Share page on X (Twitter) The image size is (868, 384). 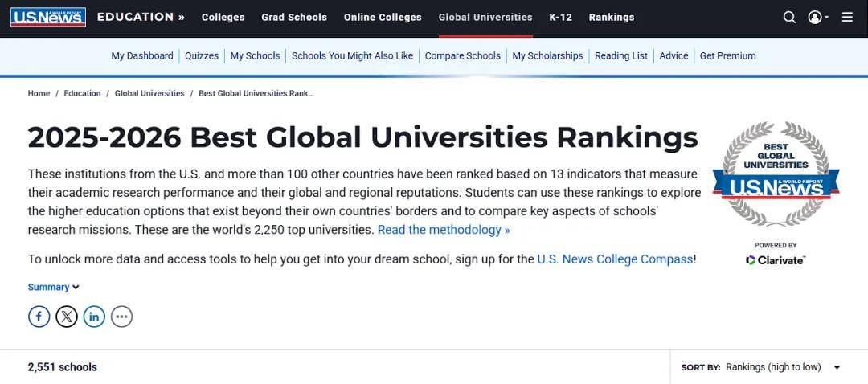[x=67, y=317]
